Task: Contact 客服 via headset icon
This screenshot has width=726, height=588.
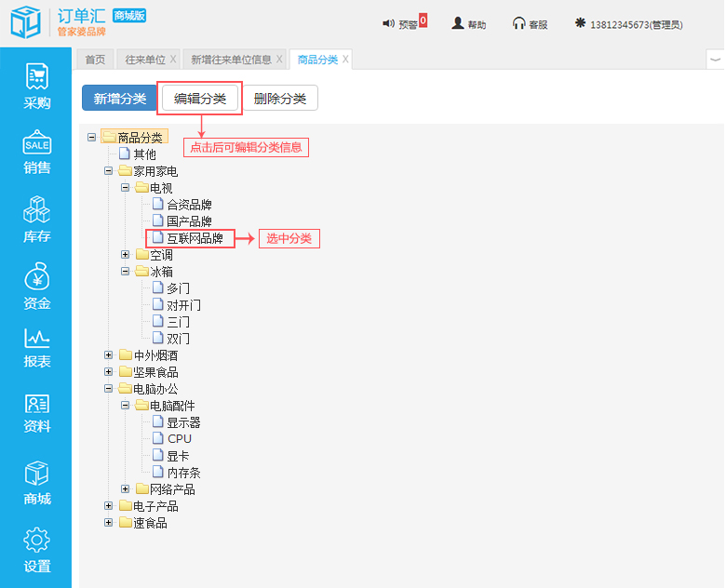Action: [518, 23]
